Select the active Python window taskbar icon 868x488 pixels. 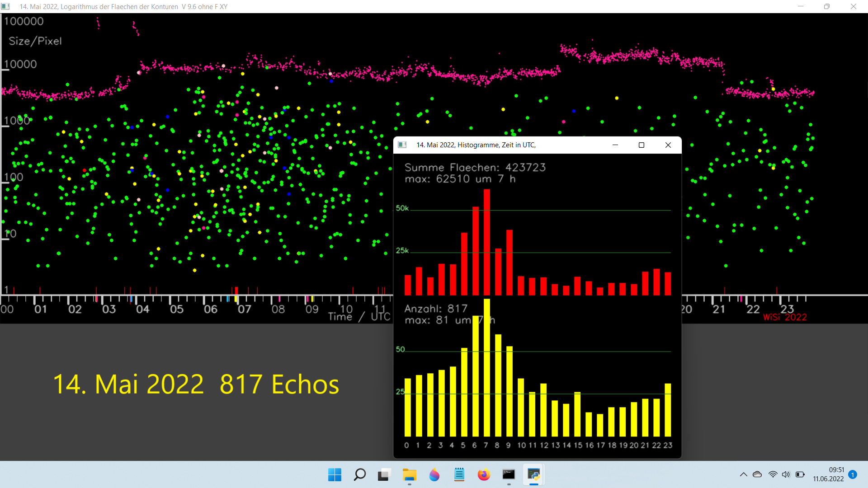point(533,474)
